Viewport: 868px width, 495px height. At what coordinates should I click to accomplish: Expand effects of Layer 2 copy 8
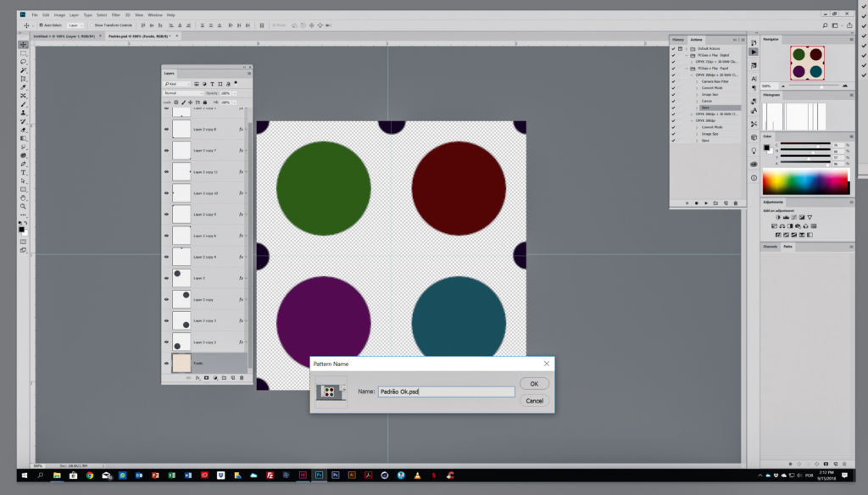coord(246,129)
